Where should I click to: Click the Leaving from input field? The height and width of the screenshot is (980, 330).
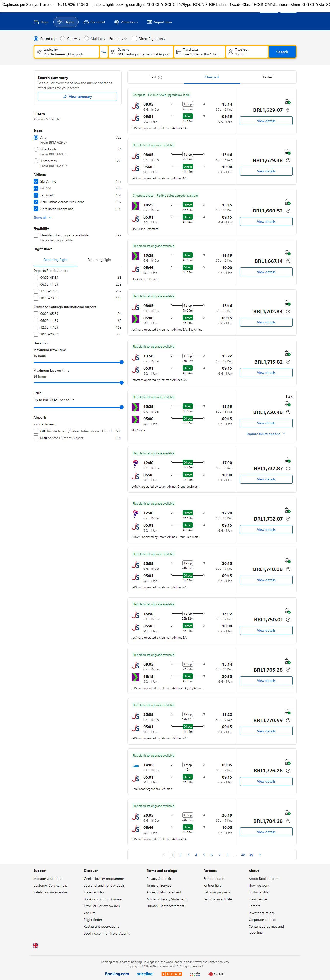pos(67,52)
